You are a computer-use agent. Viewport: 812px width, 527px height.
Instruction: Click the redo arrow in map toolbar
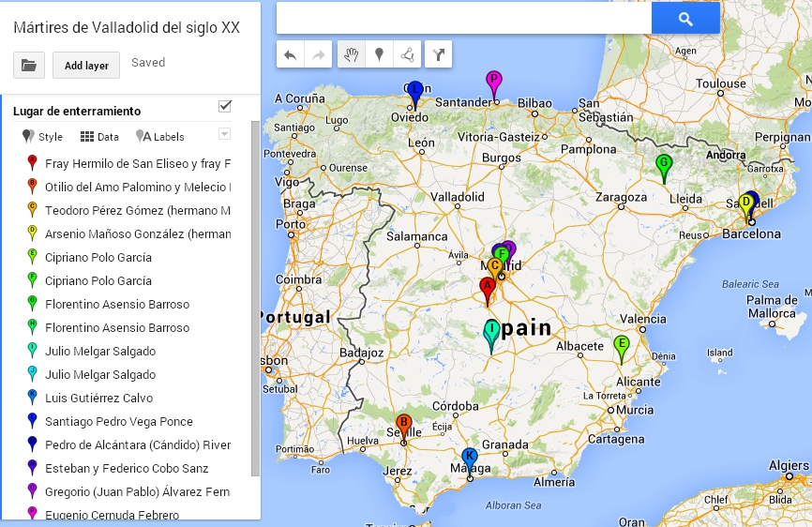click(x=319, y=55)
